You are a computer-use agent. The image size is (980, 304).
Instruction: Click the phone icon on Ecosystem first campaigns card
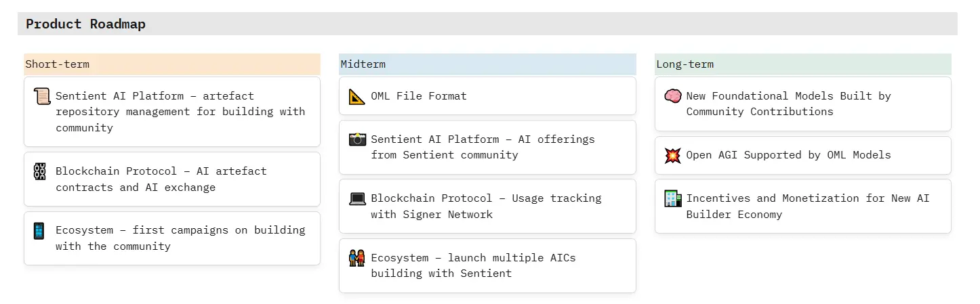(39, 231)
